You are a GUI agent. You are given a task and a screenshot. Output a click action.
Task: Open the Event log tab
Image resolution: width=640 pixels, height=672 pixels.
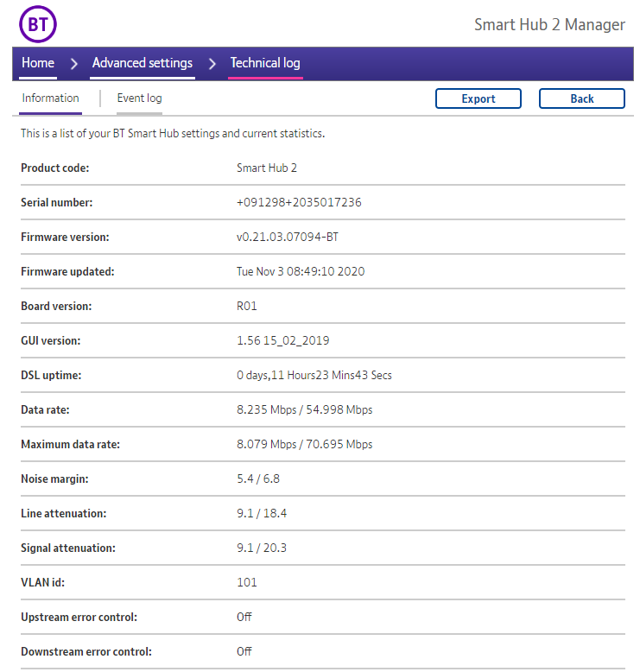139,98
